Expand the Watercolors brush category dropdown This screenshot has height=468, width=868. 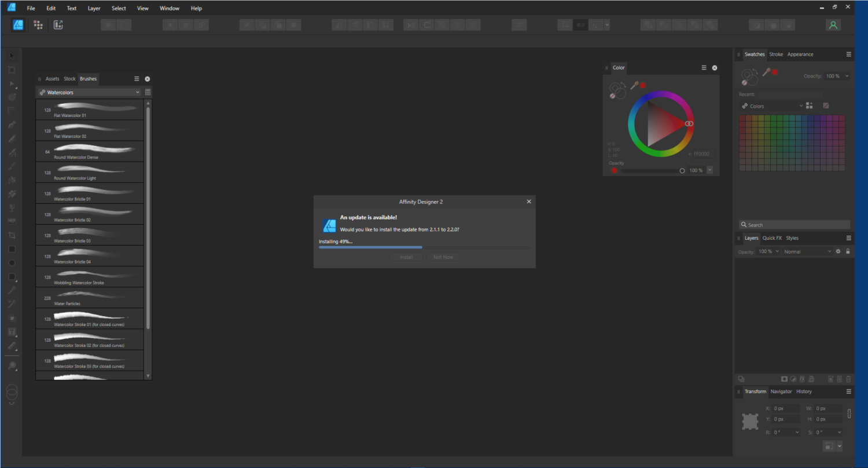pyautogui.click(x=89, y=92)
